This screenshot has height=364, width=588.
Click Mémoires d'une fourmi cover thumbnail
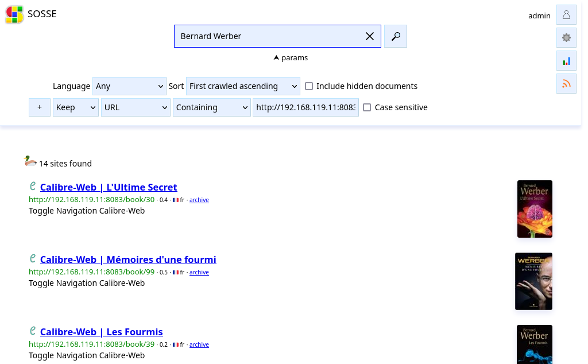[x=533, y=281]
